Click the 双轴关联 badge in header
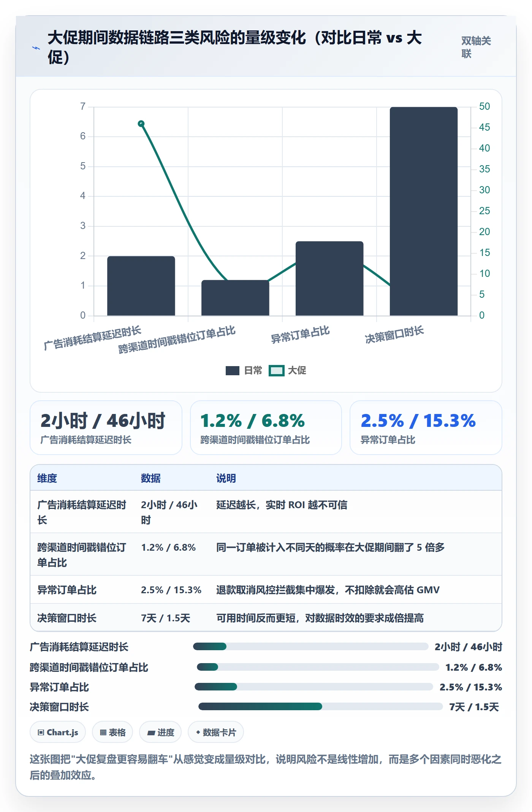The width and height of the screenshot is (532, 812). point(476,47)
